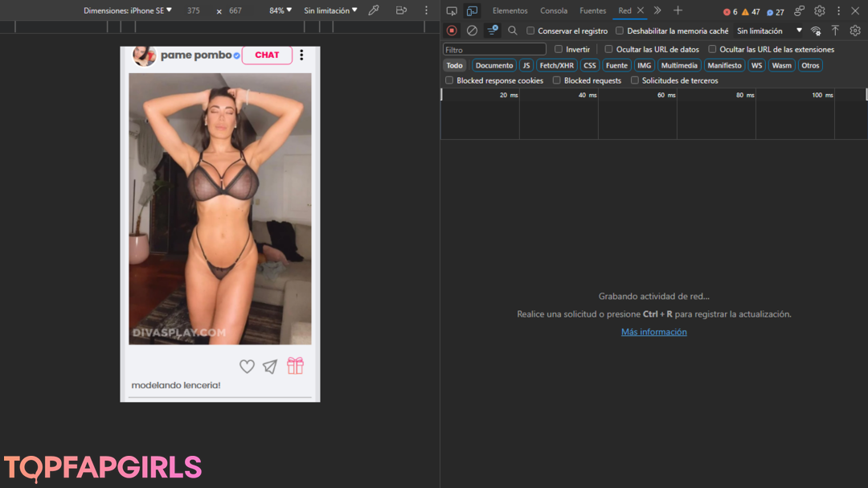
Task: Open the Más información link
Action: (x=653, y=332)
